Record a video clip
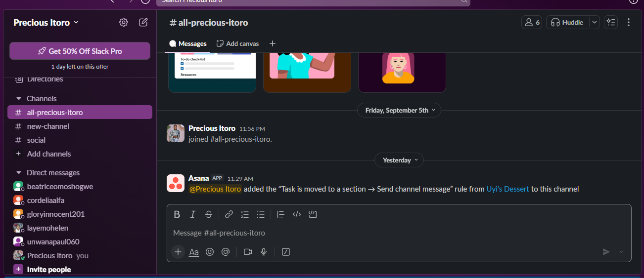 point(248,252)
